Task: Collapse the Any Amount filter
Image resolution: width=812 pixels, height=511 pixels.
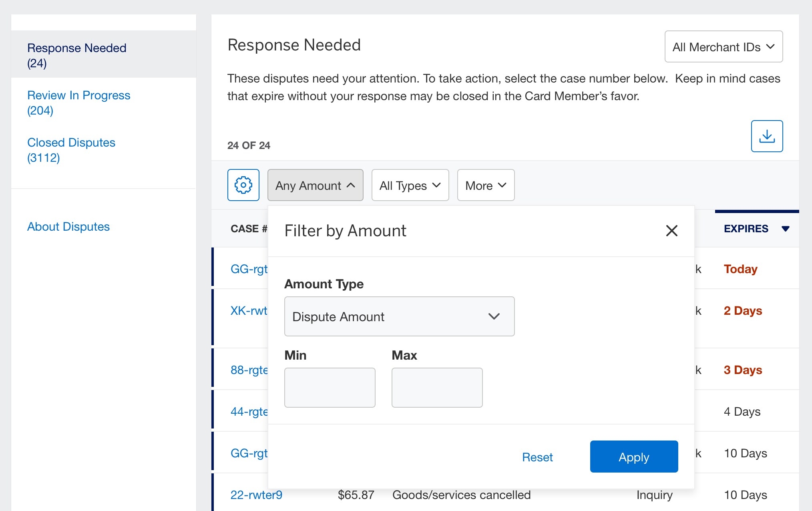Action: point(315,185)
